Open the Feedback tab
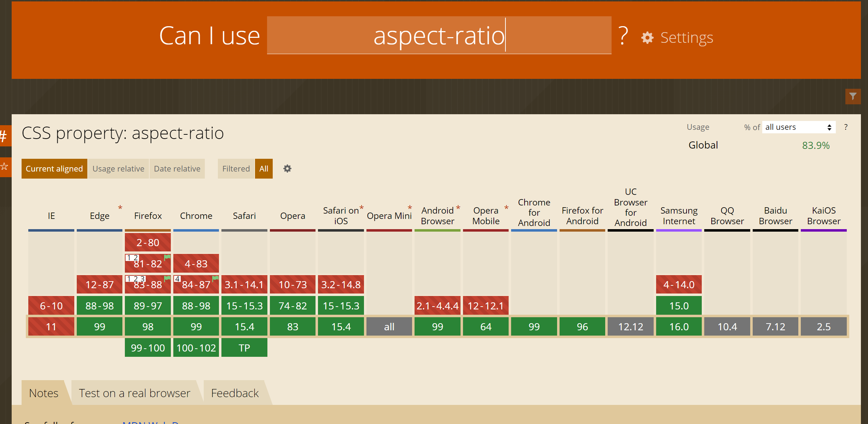This screenshot has height=424, width=868. click(x=235, y=393)
